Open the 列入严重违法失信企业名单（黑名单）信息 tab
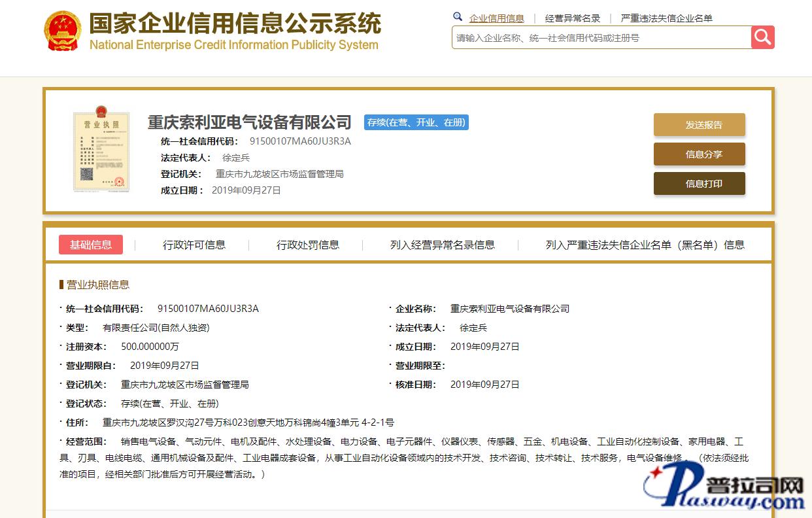812x518 pixels. click(645, 245)
